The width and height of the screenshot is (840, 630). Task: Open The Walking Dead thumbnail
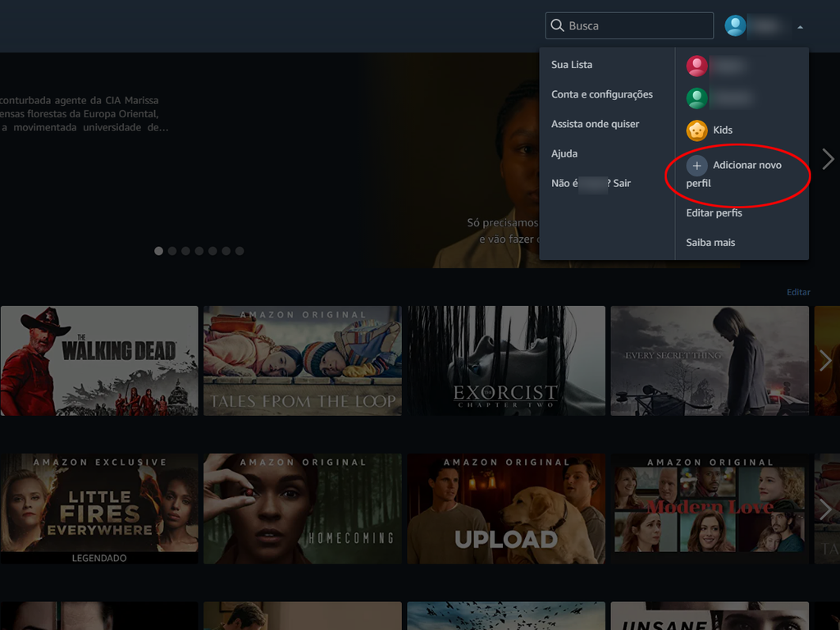click(x=99, y=361)
